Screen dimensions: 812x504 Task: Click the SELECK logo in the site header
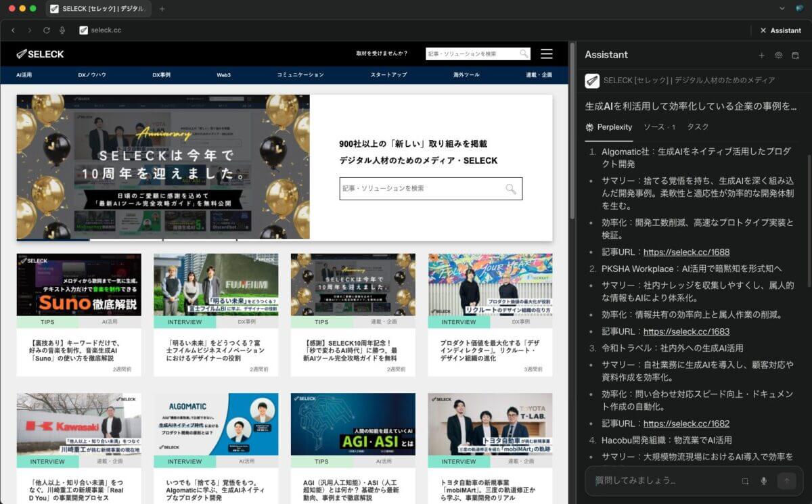point(40,53)
